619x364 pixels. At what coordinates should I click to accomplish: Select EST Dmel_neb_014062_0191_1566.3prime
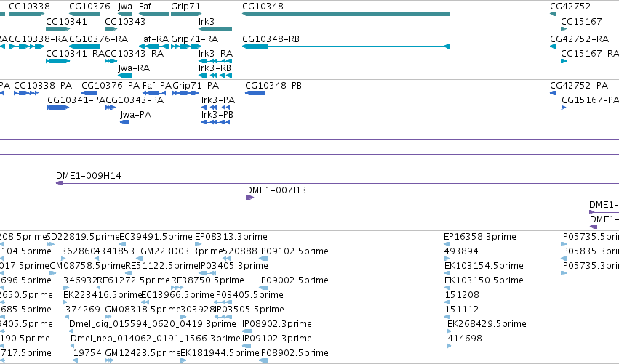[155, 339]
